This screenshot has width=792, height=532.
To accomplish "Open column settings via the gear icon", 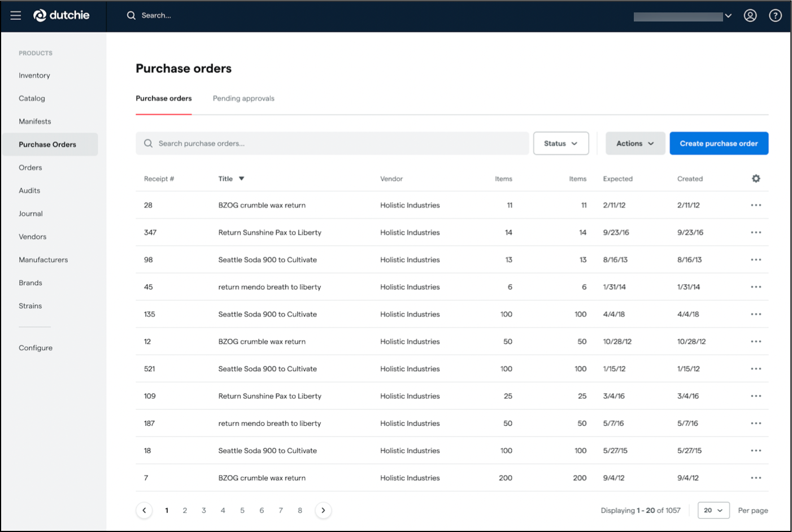I will click(x=756, y=178).
